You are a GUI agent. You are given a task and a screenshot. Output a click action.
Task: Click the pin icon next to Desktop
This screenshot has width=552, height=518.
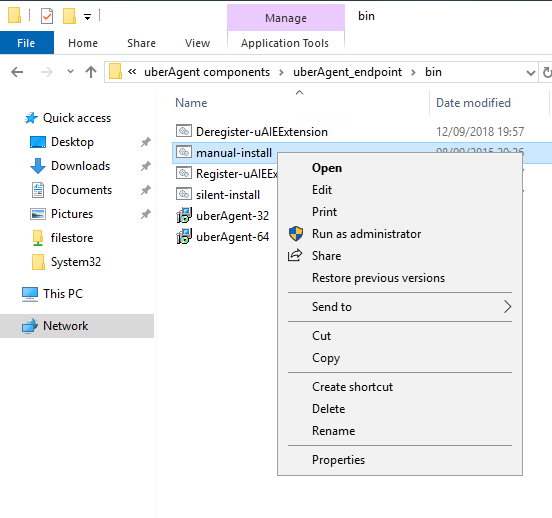pyautogui.click(x=146, y=142)
